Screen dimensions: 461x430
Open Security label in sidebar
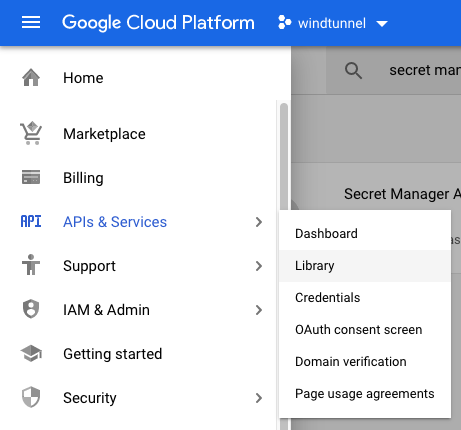click(x=90, y=398)
